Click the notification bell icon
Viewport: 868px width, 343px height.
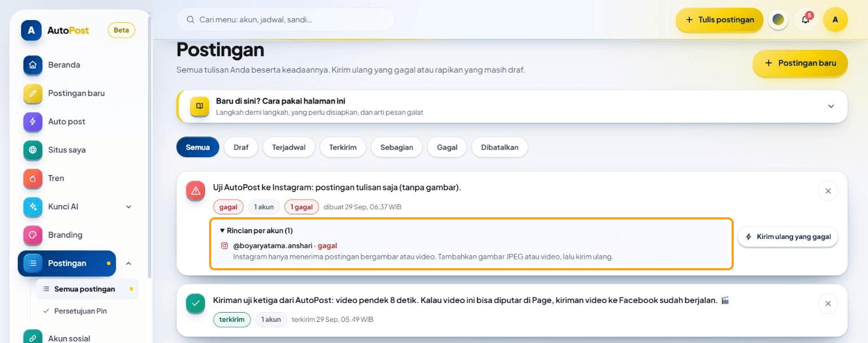click(805, 19)
